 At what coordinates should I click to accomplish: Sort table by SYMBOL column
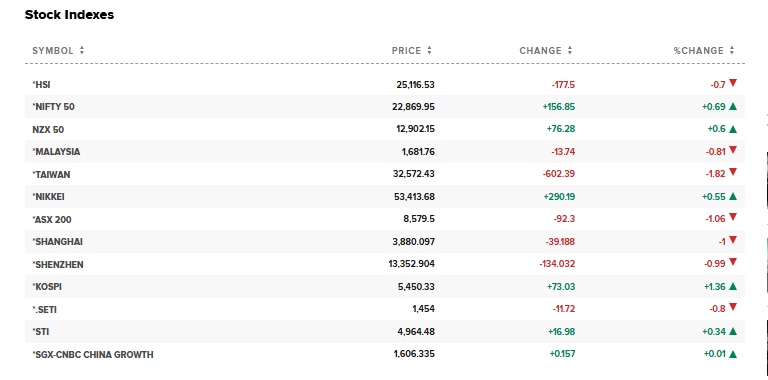[58, 50]
